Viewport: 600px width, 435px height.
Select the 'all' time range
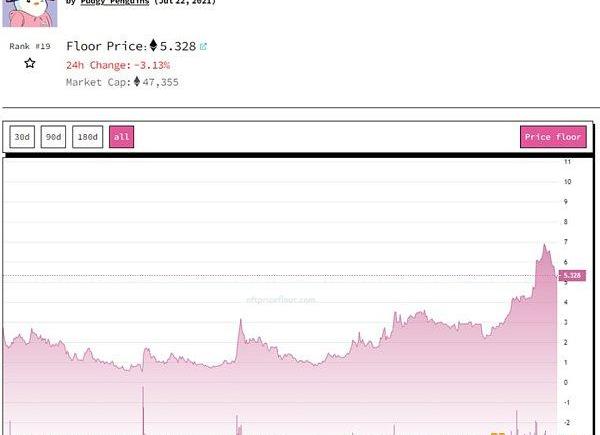(121, 137)
